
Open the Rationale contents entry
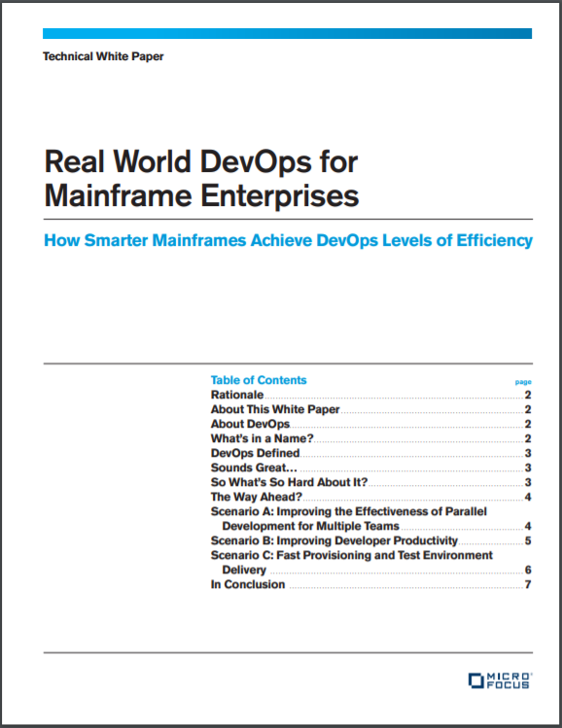(370, 395)
